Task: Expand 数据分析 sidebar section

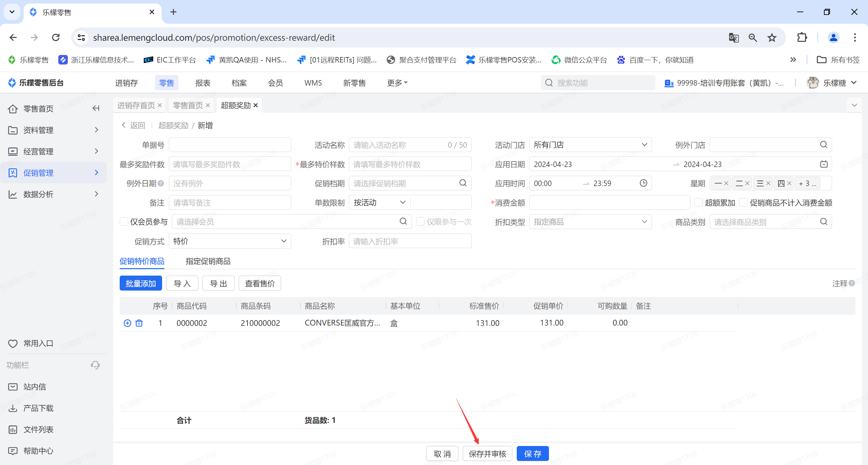Action: point(54,194)
